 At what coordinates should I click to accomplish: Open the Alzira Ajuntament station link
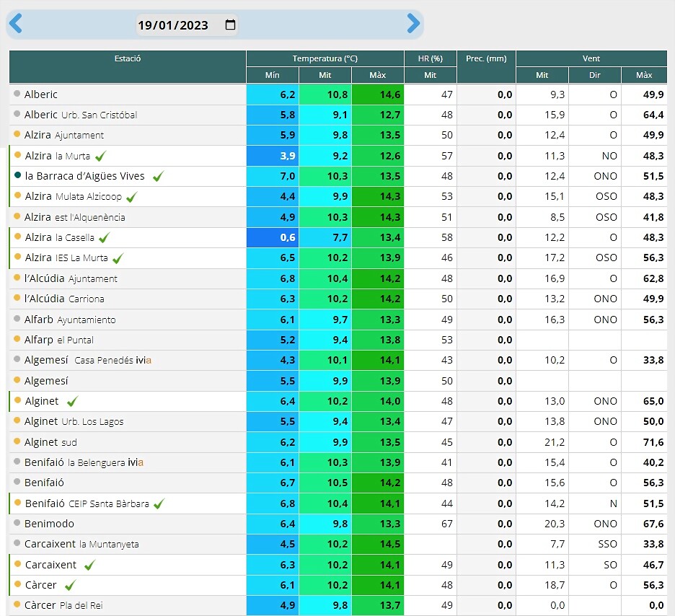tap(63, 135)
